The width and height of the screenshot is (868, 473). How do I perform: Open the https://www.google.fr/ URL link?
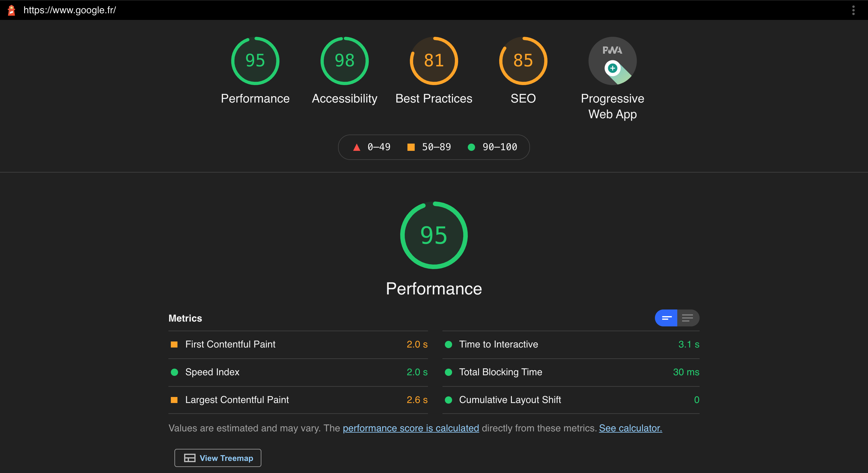click(70, 10)
